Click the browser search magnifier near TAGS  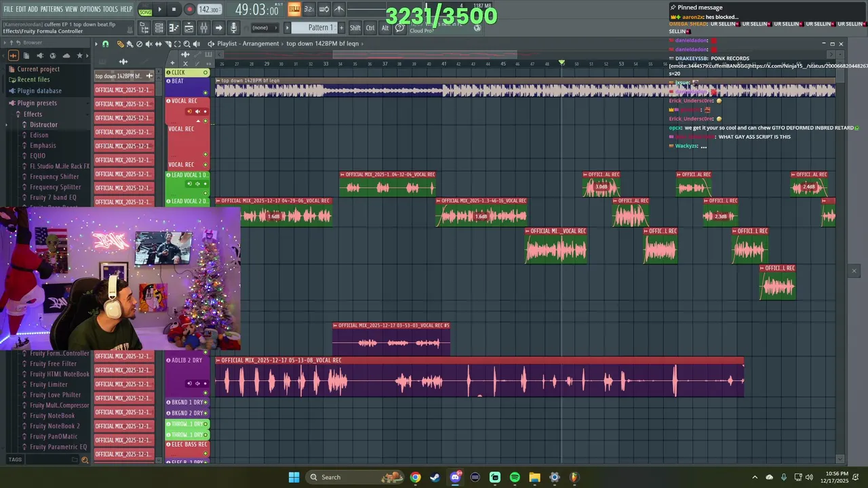click(x=85, y=460)
